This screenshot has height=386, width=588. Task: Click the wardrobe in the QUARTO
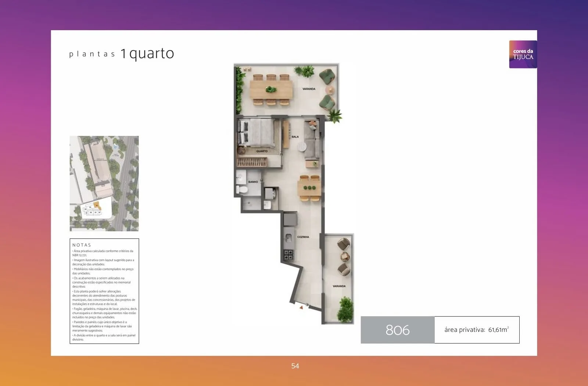point(252,162)
